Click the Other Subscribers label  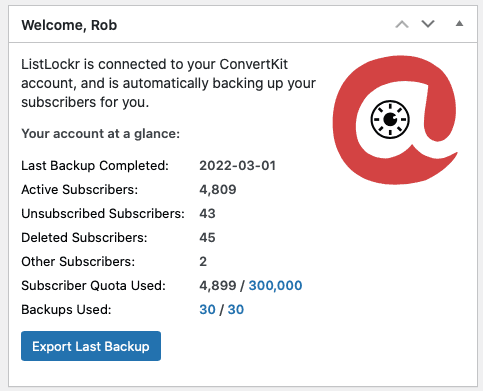click(78, 262)
